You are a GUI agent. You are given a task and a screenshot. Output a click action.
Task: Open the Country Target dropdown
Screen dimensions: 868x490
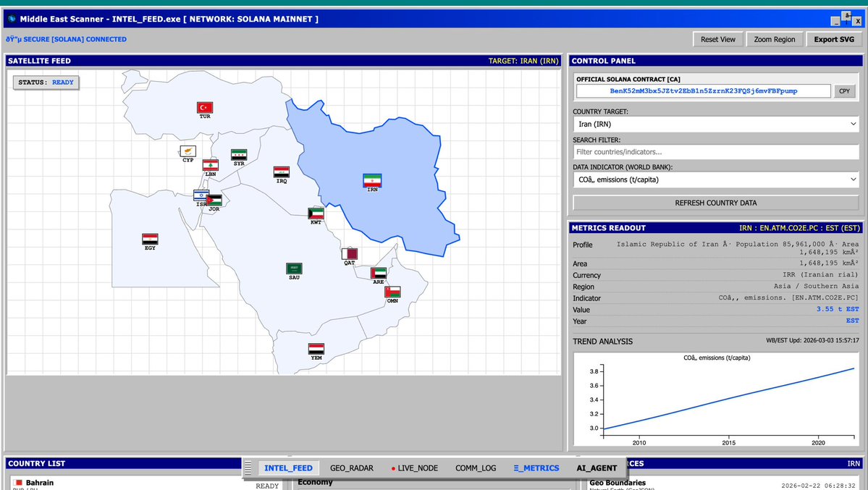pyautogui.click(x=716, y=124)
